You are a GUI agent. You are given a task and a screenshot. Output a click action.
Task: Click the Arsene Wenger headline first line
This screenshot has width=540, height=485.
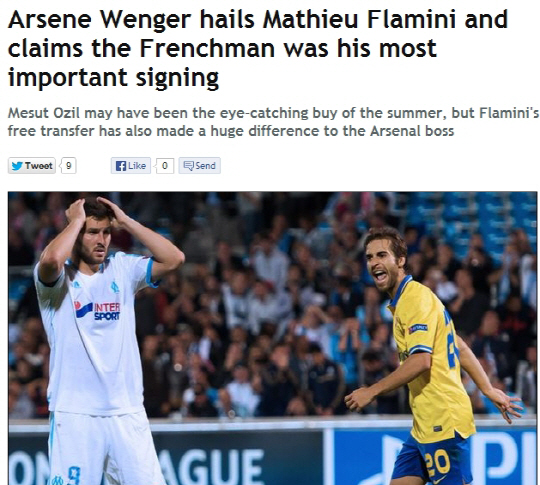[258, 19]
